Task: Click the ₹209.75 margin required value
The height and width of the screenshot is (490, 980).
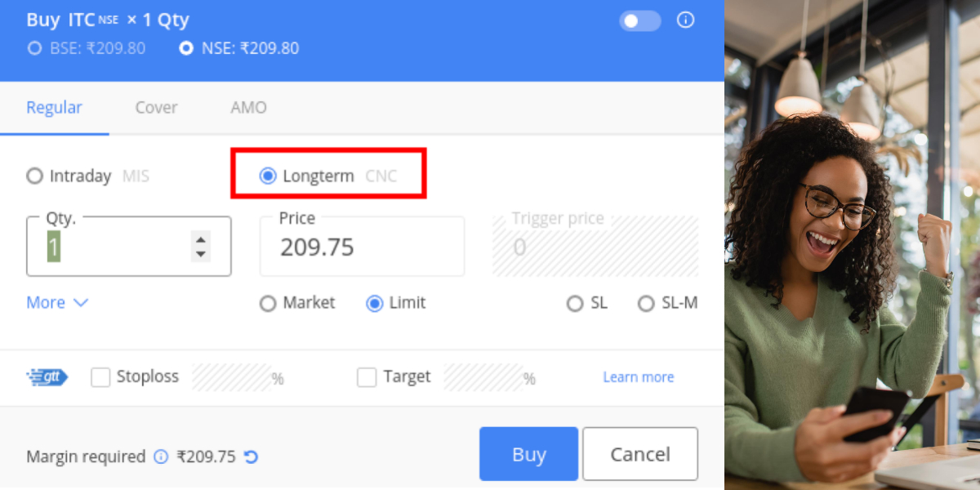Action: coord(206,457)
